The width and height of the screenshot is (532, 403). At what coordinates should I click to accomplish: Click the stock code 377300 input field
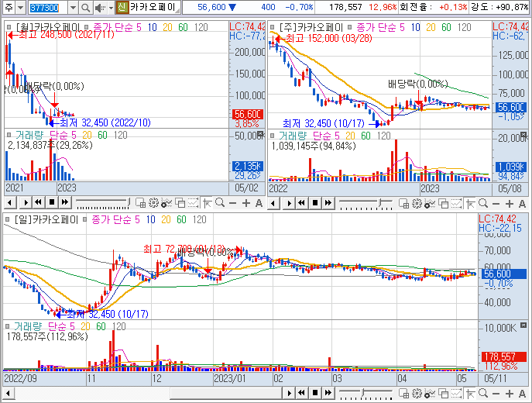pyautogui.click(x=48, y=8)
